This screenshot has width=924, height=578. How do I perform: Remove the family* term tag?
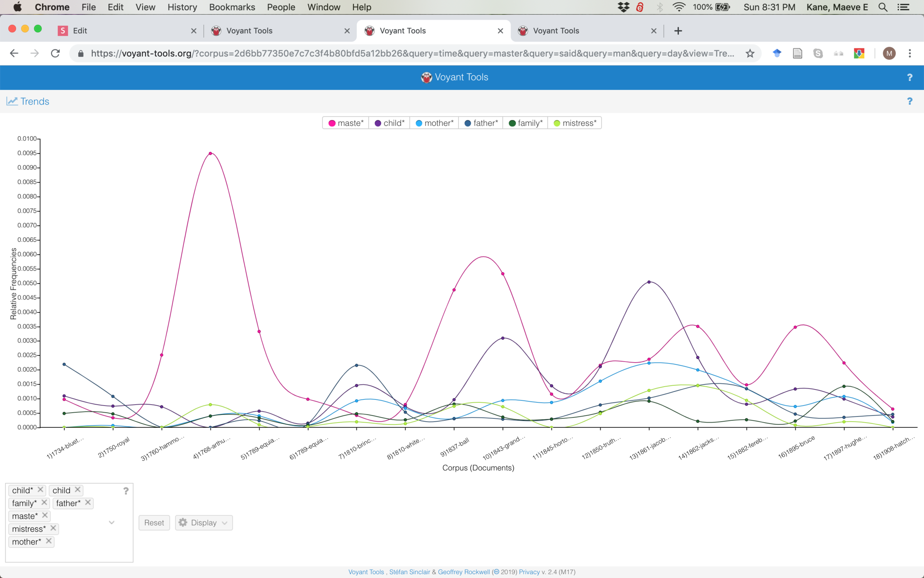[x=44, y=503]
